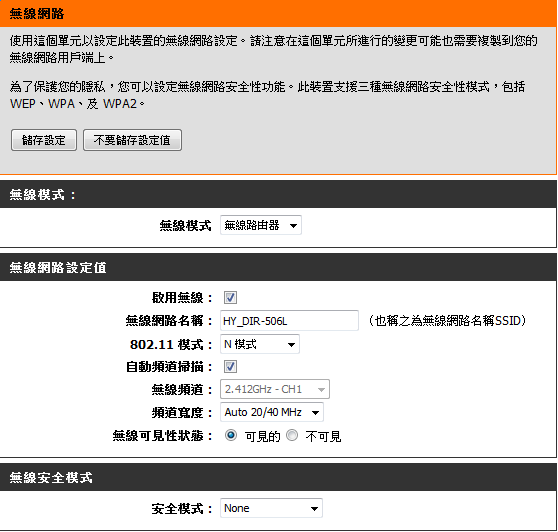This screenshot has width=558, height=532.
Task: Click the 無線可見性狀態： label
Action: pyautogui.click(x=163, y=436)
